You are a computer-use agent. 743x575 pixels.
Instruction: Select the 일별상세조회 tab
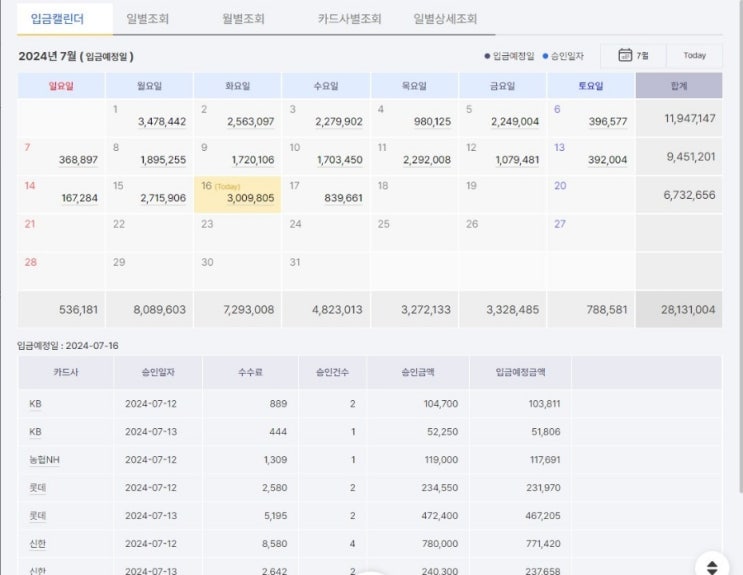(445, 18)
